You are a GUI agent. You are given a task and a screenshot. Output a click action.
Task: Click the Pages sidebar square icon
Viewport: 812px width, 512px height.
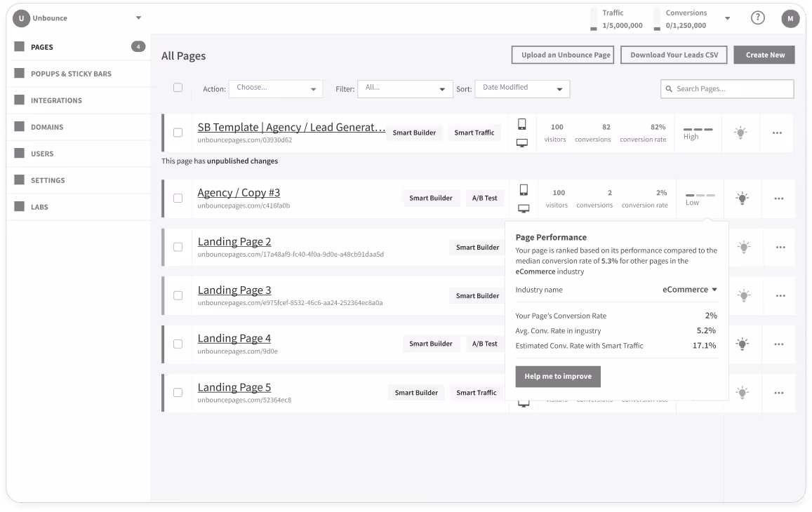coord(20,46)
